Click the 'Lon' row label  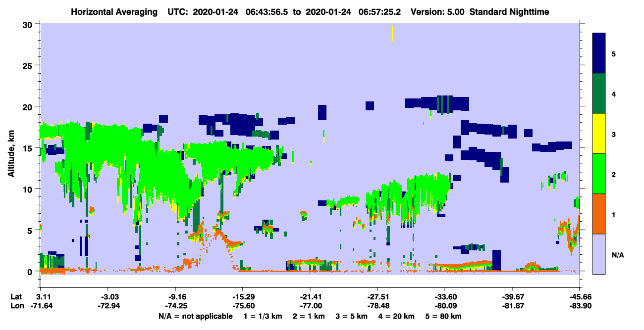coord(16,306)
